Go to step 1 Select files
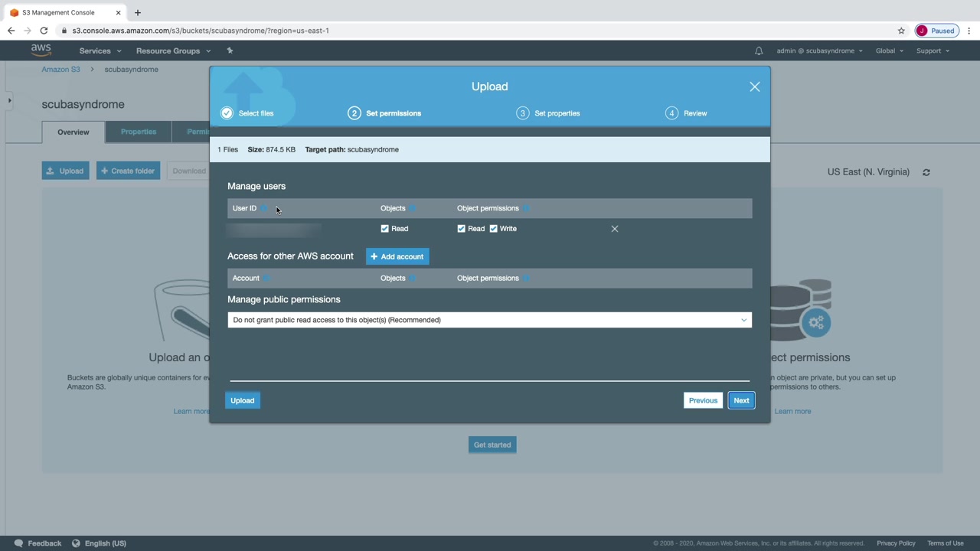 247,113
